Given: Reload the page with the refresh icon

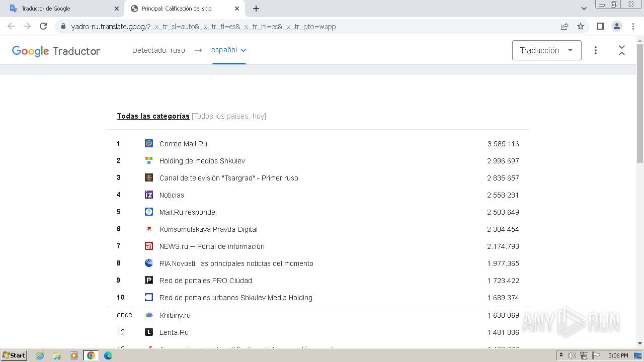Looking at the screenshot, I should point(43,26).
